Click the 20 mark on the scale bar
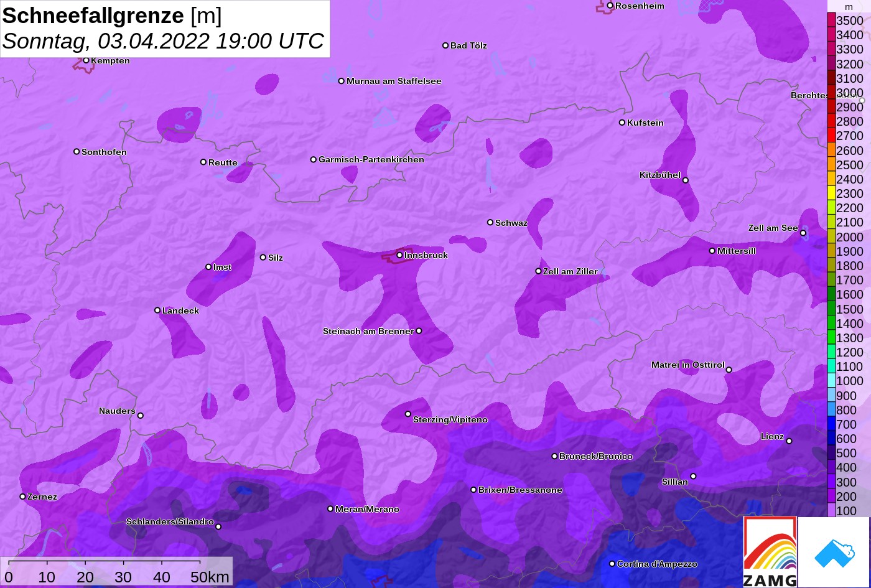Screen dimensions: 871x588 85,577
